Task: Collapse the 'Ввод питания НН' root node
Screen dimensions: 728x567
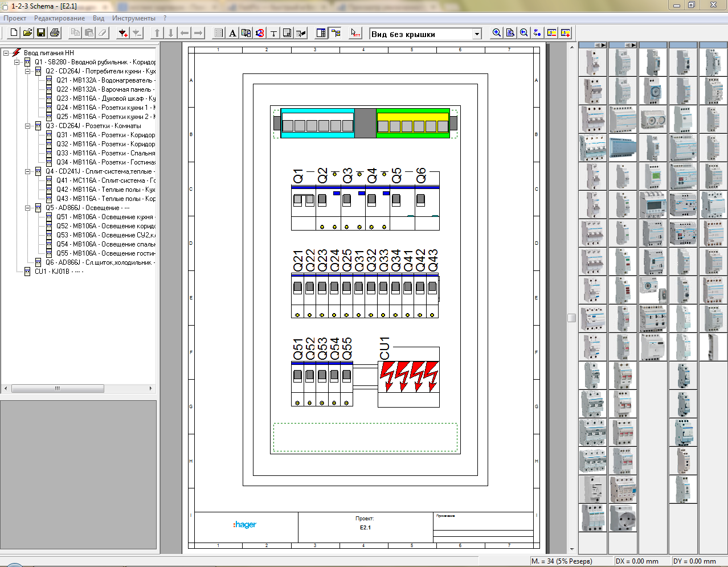Action: [x=6, y=53]
